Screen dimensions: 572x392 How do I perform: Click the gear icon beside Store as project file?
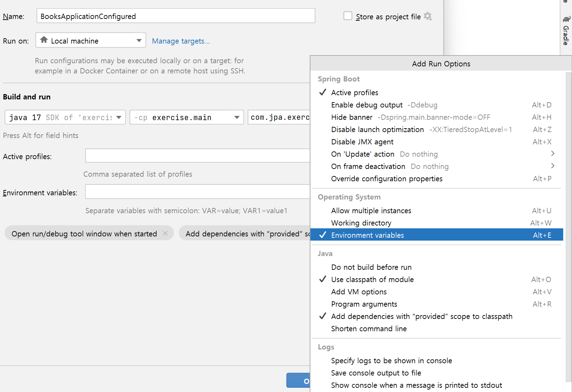click(x=428, y=16)
